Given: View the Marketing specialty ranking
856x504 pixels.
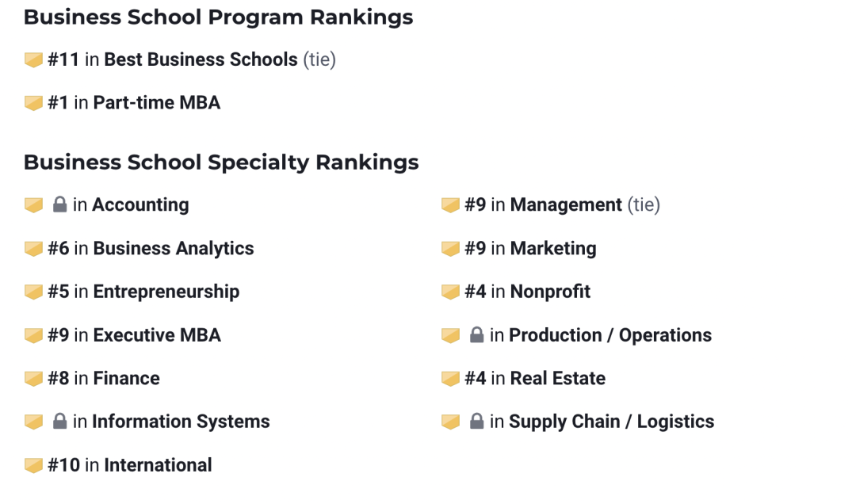Looking at the screenshot, I should coord(553,249).
